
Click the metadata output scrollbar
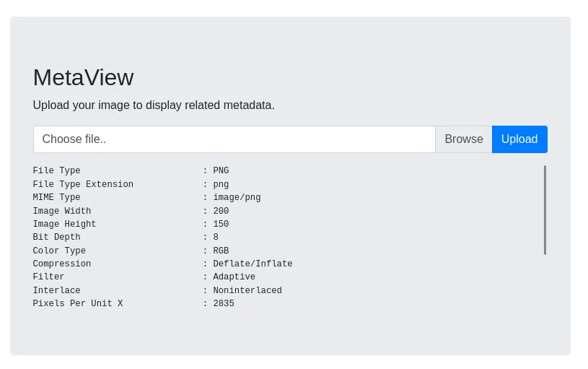click(545, 209)
